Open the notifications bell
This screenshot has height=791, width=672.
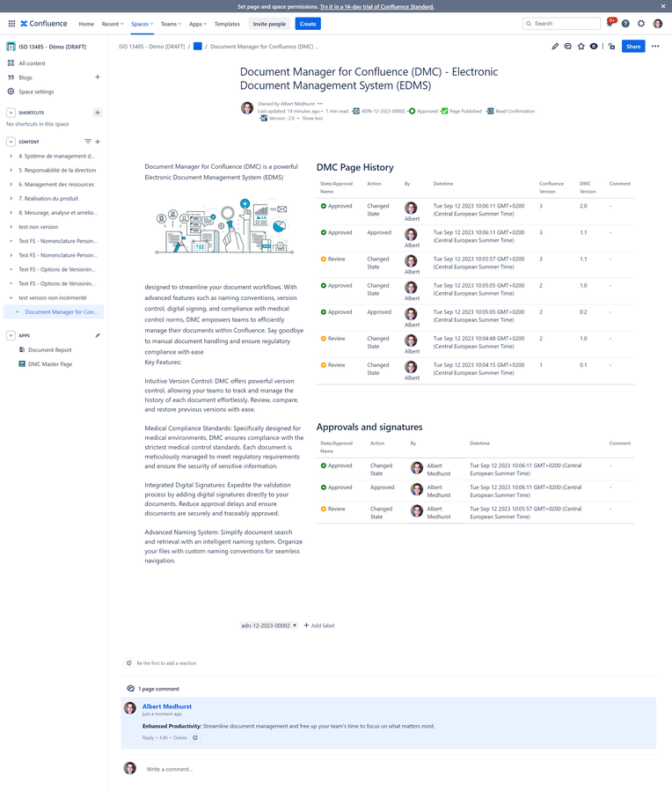pyautogui.click(x=610, y=23)
